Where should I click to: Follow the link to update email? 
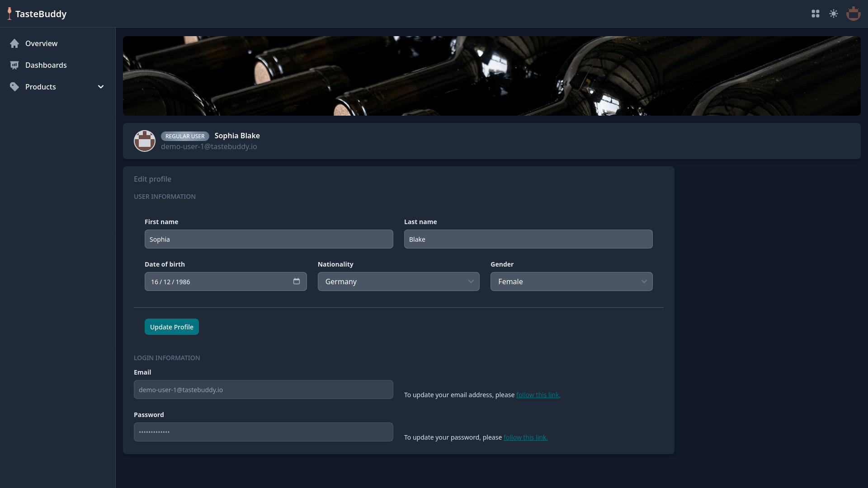click(x=538, y=395)
